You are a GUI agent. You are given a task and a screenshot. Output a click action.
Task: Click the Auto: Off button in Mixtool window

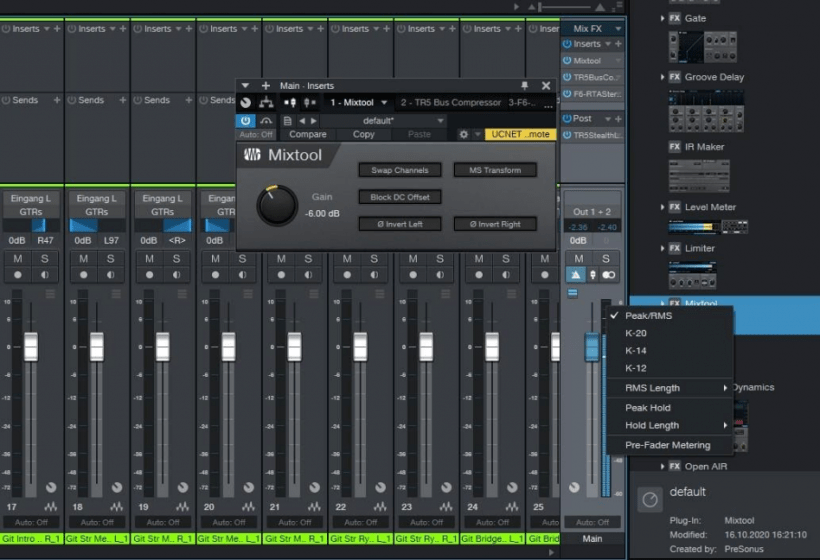256,134
